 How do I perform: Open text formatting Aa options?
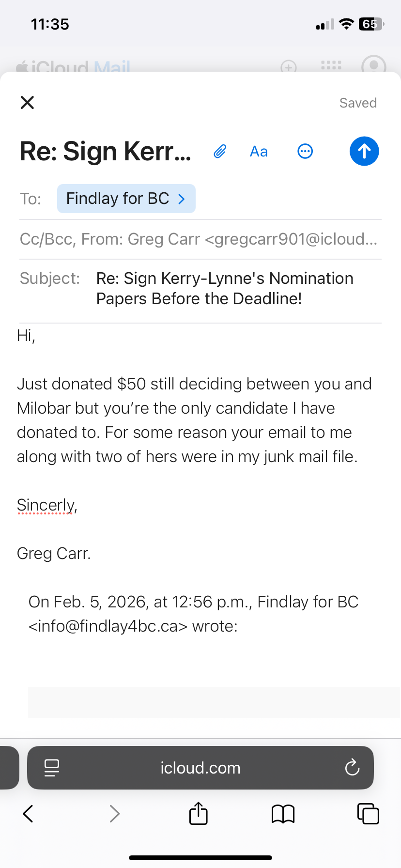(259, 152)
